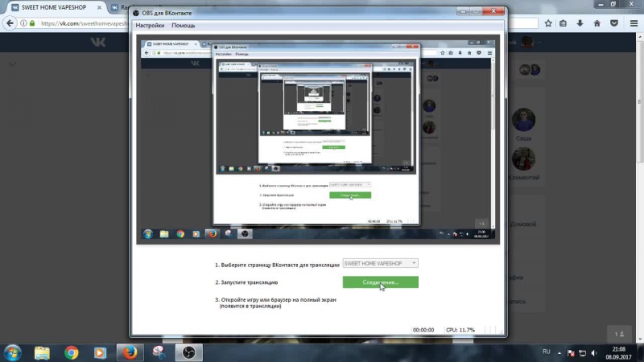Open Google Chrome from the taskbar
Image resolution: width=644 pixels, height=362 pixels.
click(x=72, y=352)
